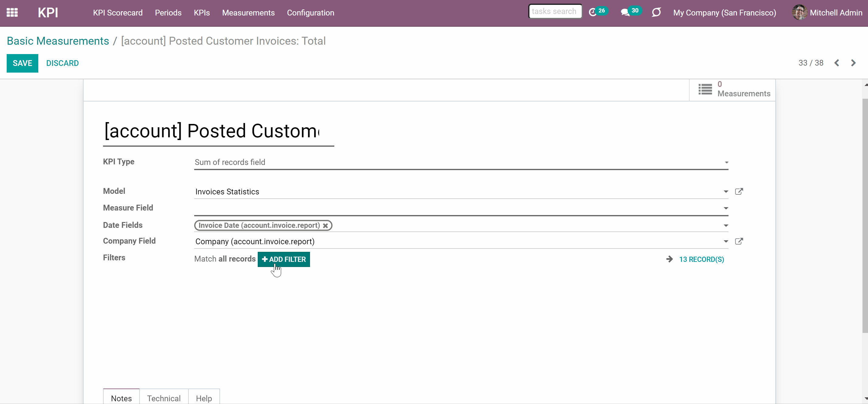Click the ADD FILTER button
The height and width of the screenshot is (404, 868).
[284, 259]
